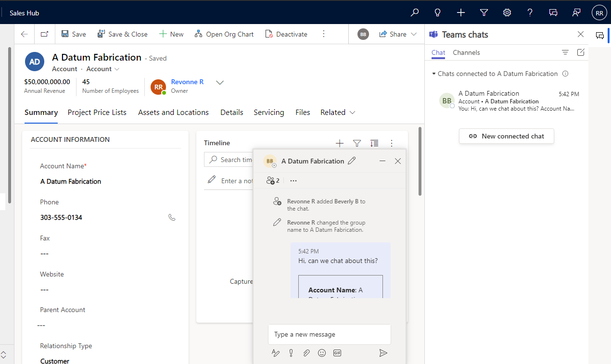Toggle the Teams chats side pane icon
The width and height of the screenshot is (611, 364).
[x=600, y=35]
